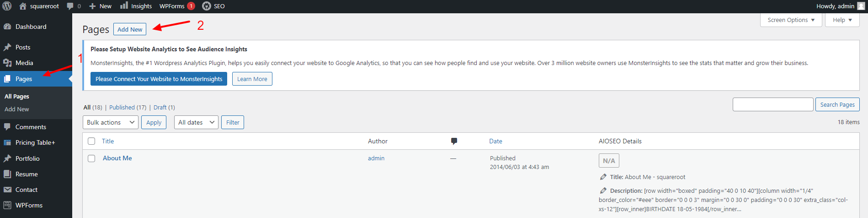
Task: Click the search pages input field
Action: click(x=773, y=104)
